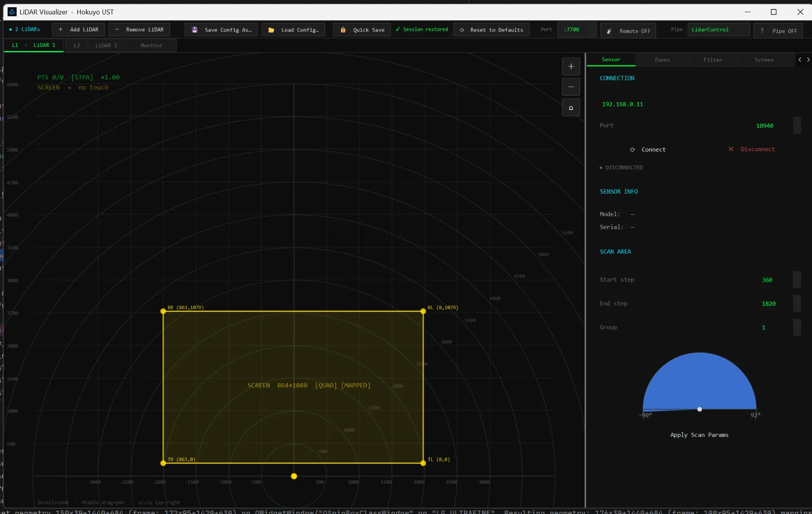Click the blue scan area arc
Image resolution: width=812 pixels, height=514 pixels.
pos(699,381)
